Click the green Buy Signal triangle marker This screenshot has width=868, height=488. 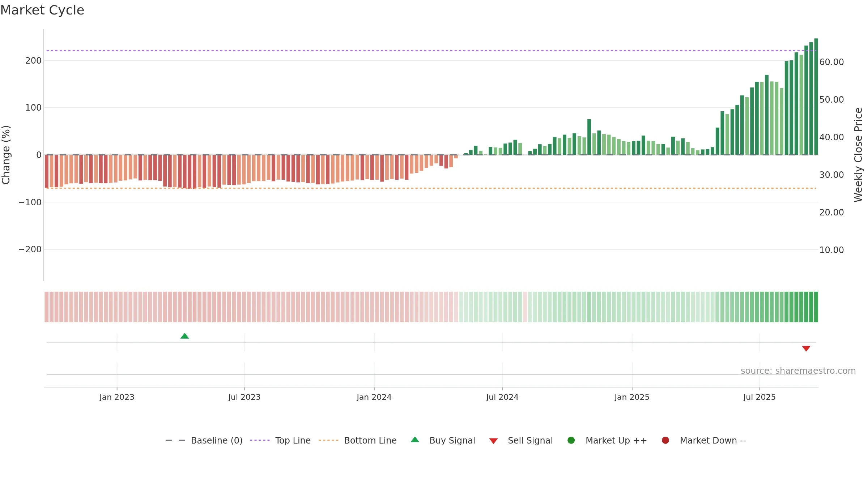(184, 336)
